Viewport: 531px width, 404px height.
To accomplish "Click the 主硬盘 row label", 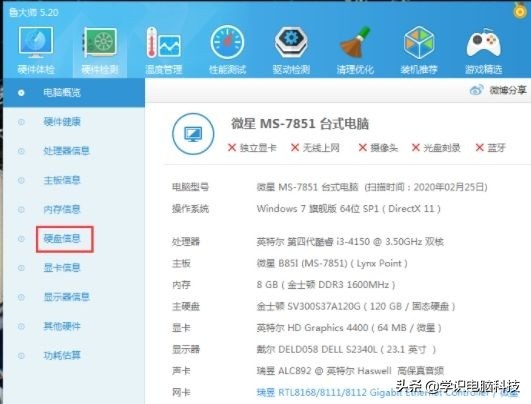I will point(186,306).
